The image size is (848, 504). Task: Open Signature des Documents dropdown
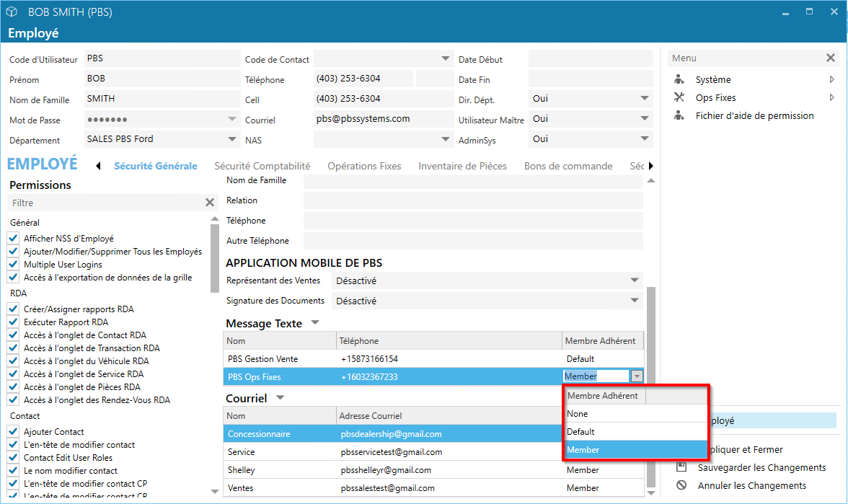click(635, 300)
